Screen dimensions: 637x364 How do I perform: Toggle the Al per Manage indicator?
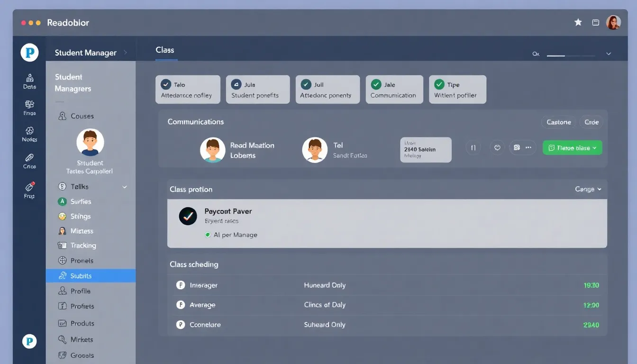[207, 235]
